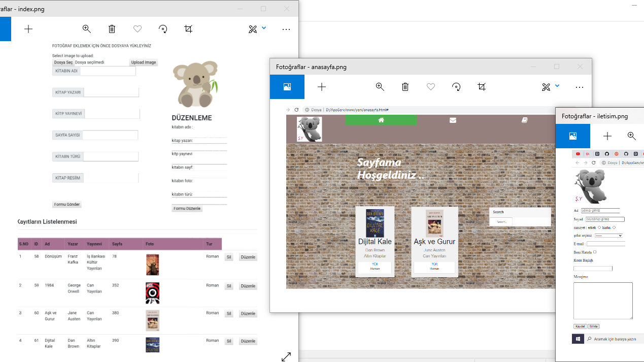Select the erkek radio button
The width and height of the screenshot is (644, 362).
pyautogui.click(x=599, y=227)
